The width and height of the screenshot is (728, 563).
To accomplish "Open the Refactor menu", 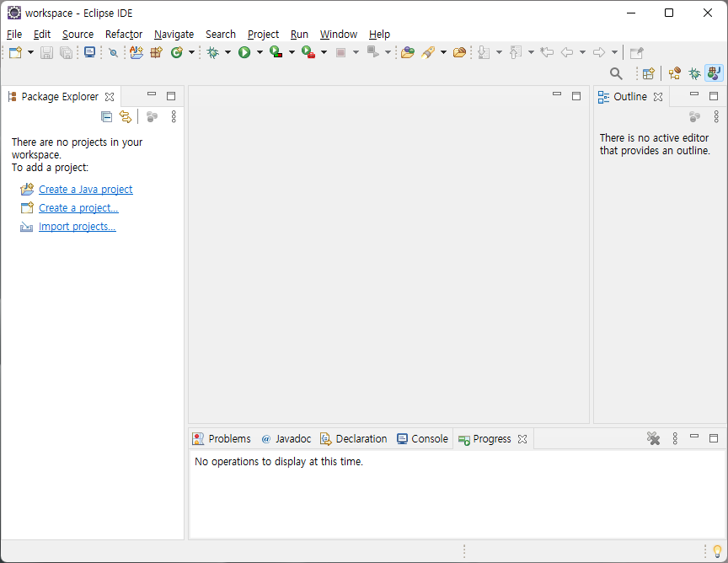I will 124,35.
